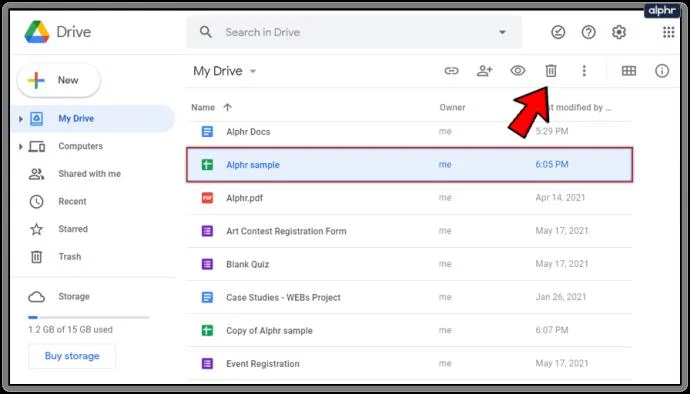Click the Remove trash can toolbar icon
690x394 pixels.
pyautogui.click(x=551, y=71)
